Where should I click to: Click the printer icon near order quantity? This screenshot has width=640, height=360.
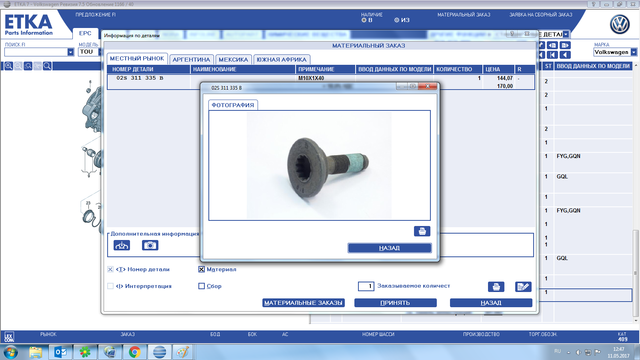(496, 287)
